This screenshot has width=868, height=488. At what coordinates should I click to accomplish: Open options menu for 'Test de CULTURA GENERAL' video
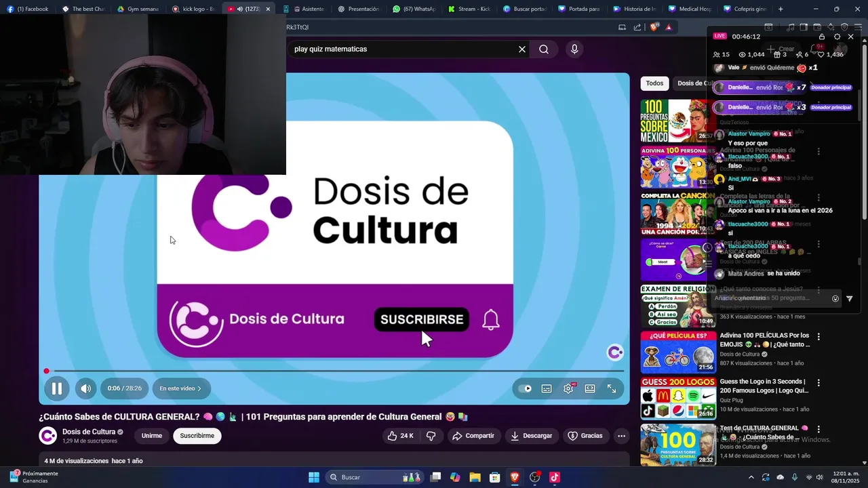(x=818, y=429)
